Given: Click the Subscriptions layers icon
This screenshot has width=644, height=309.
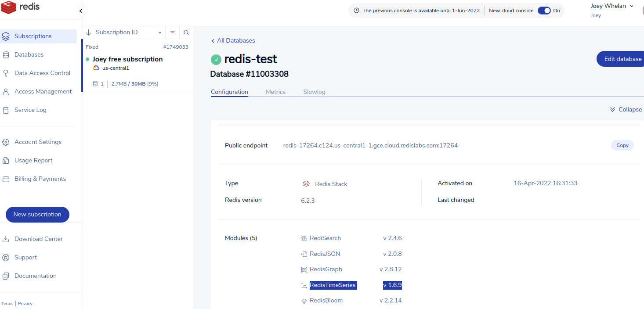Looking at the screenshot, I should pos(6,36).
